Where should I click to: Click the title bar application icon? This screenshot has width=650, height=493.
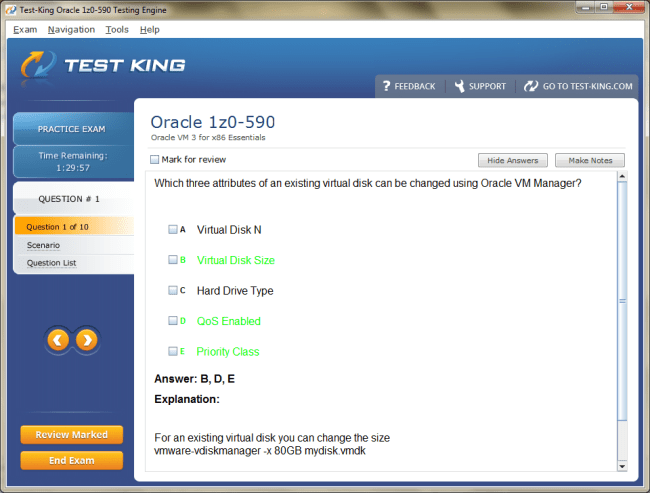click(11, 10)
